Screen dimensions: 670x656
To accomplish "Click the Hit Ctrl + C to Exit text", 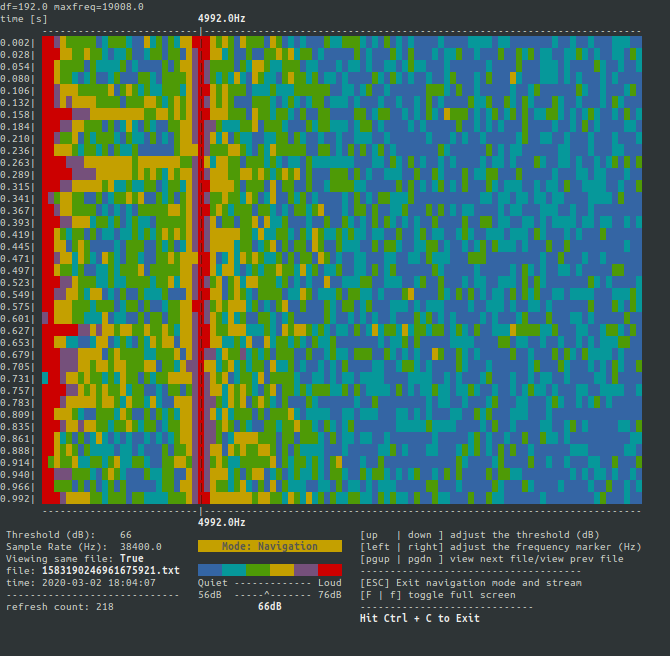I will coord(419,618).
